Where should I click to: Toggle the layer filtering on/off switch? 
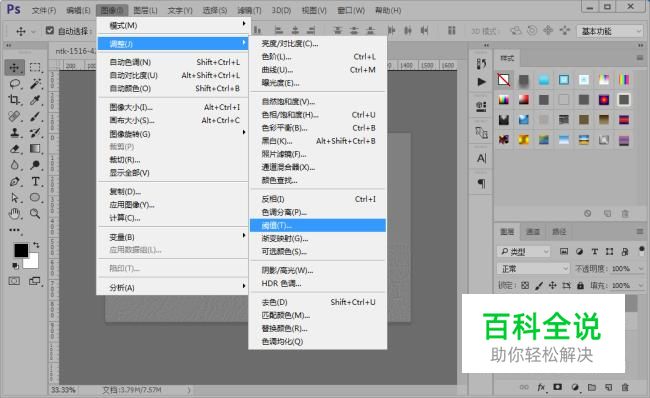[641, 250]
